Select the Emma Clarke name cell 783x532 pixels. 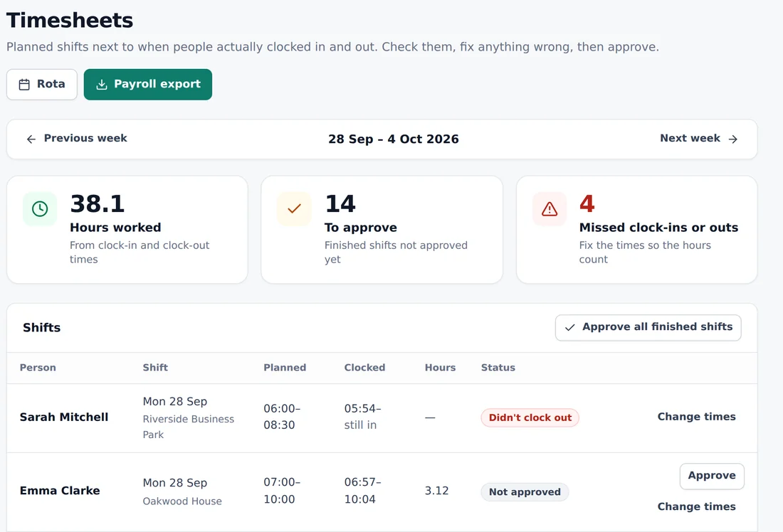(60, 491)
